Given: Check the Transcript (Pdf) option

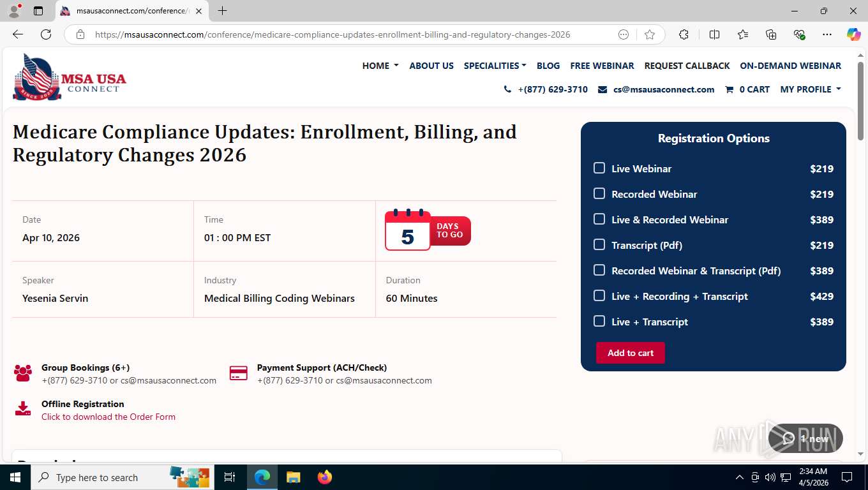Looking at the screenshot, I should tap(599, 244).
